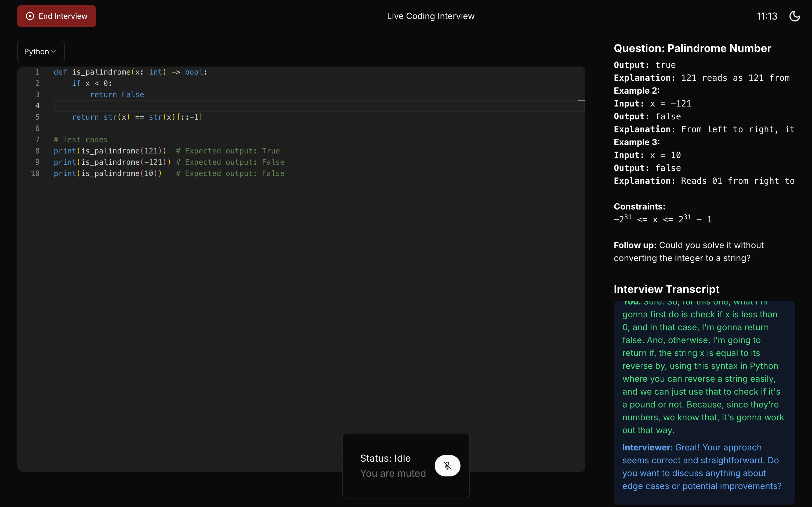
Task: Place cursor on empty line 4
Action: pos(201,106)
